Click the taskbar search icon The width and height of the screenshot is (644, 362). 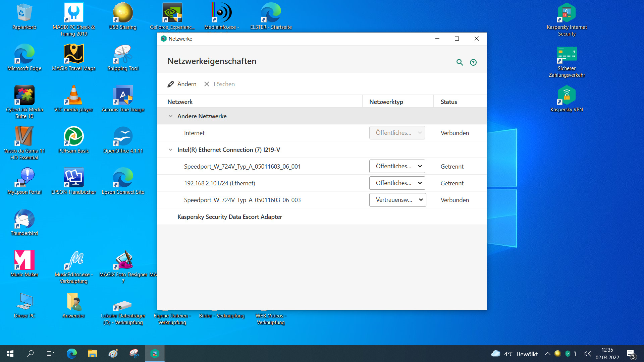pos(30,354)
